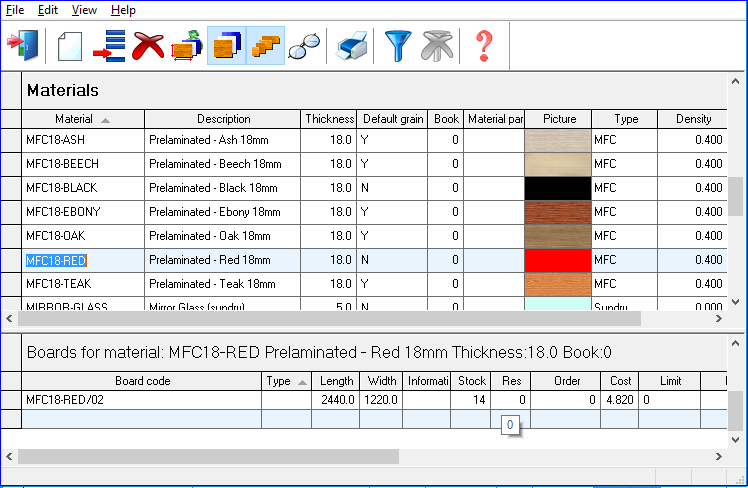This screenshot has height=488, width=748.
Task: Click the 1220.0 width value
Action: (381, 400)
